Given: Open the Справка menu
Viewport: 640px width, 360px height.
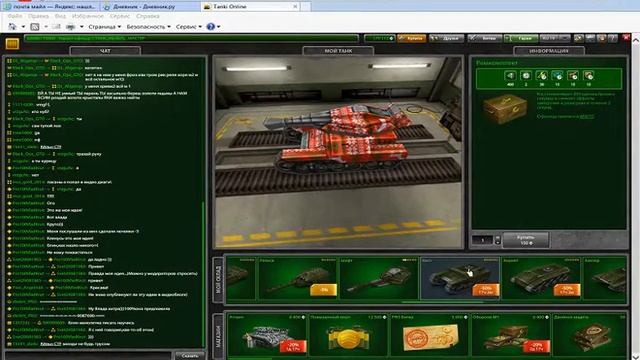Looking at the screenshot, I should 147,16.
